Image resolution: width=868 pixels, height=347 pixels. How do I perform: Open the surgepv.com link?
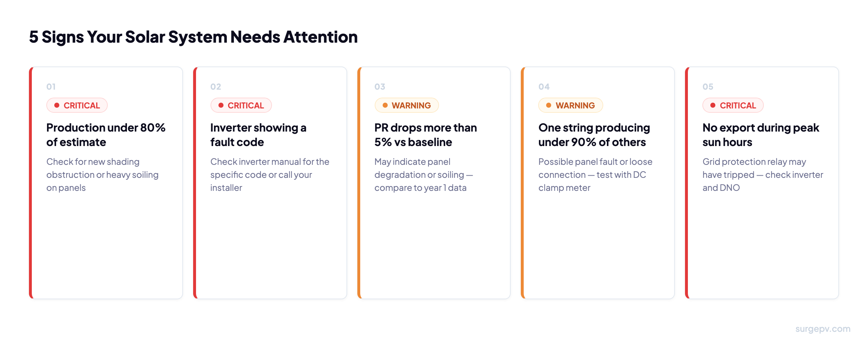click(823, 329)
